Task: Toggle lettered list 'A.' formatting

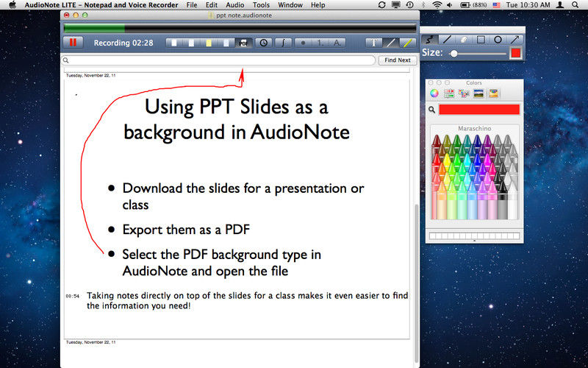Action: coord(337,43)
